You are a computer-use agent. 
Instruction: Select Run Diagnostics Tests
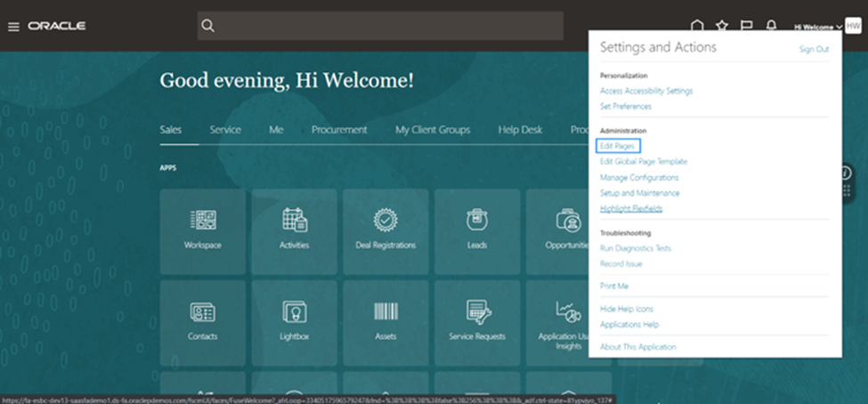coord(636,248)
